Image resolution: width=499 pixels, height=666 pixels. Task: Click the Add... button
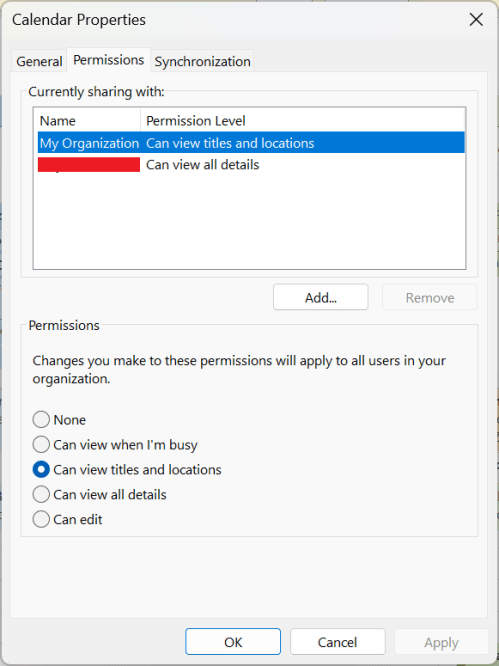(x=321, y=297)
